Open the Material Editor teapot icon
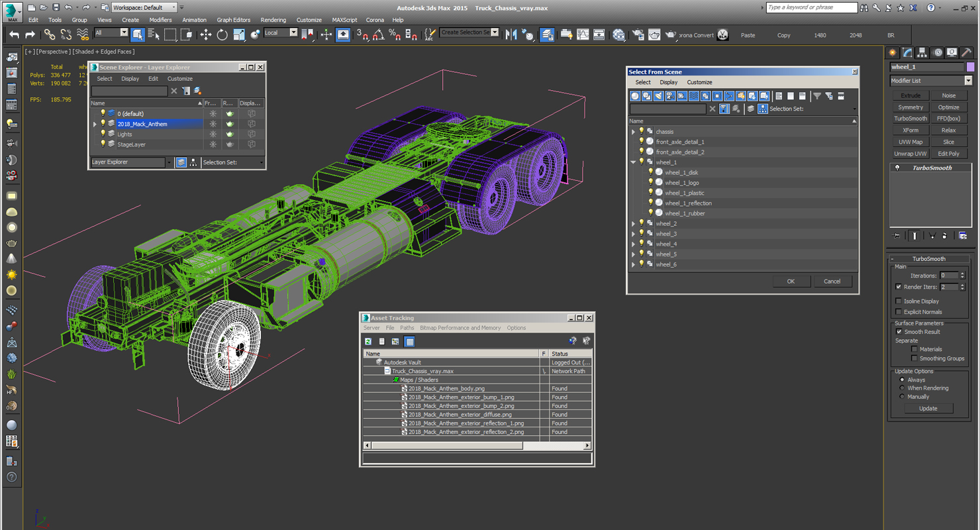Image resolution: width=980 pixels, height=530 pixels. (618, 34)
